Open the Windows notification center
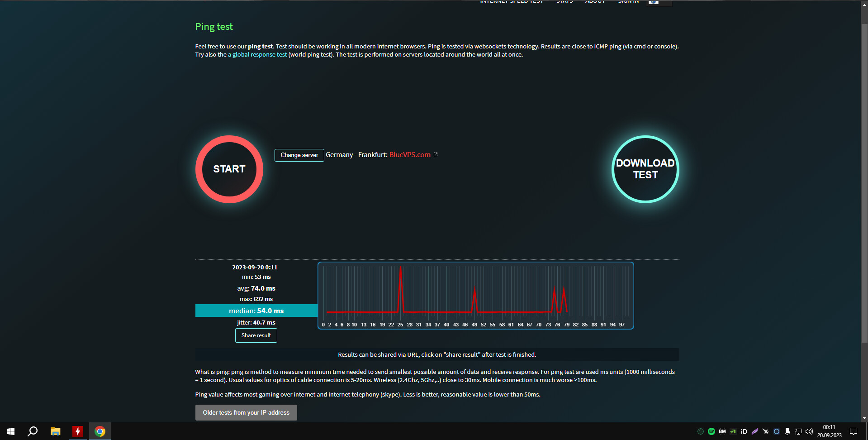Image resolution: width=868 pixels, height=440 pixels. (x=854, y=431)
